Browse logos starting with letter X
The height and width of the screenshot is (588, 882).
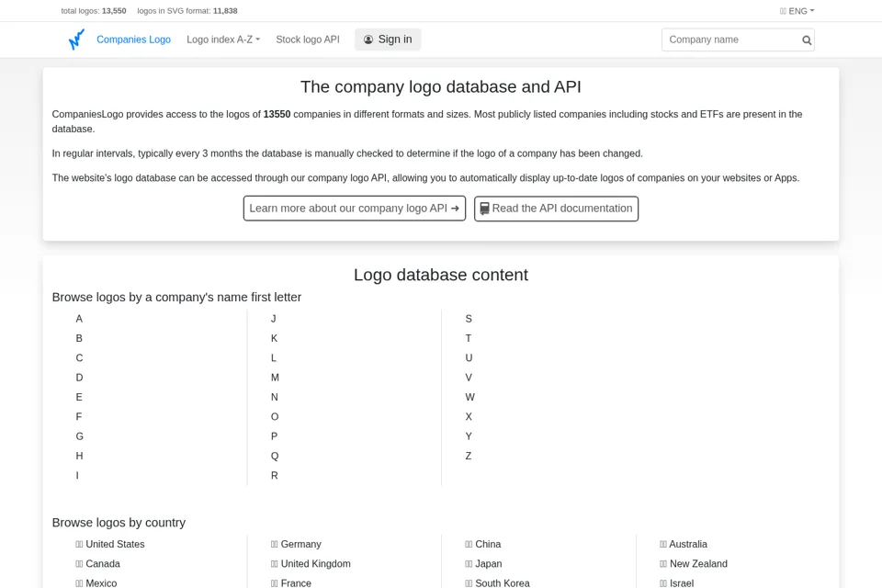pos(469,417)
